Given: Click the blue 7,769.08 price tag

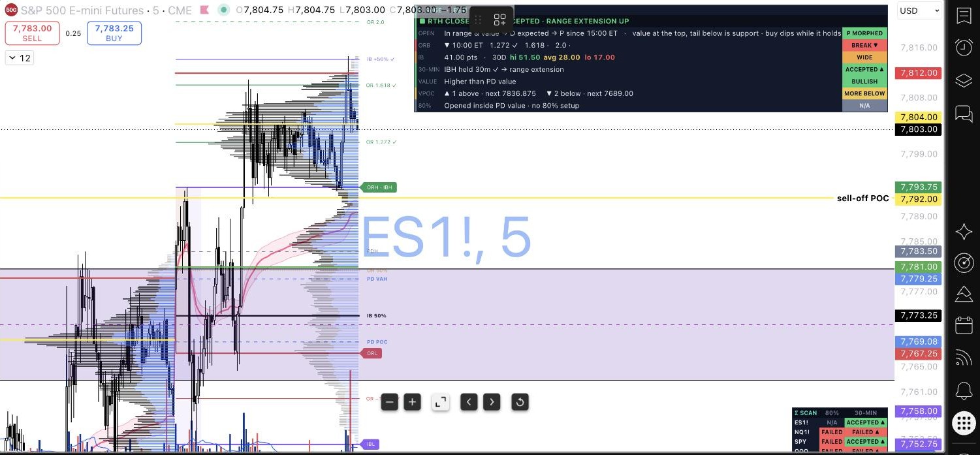Looking at the screenshot, I should point(919,341).
